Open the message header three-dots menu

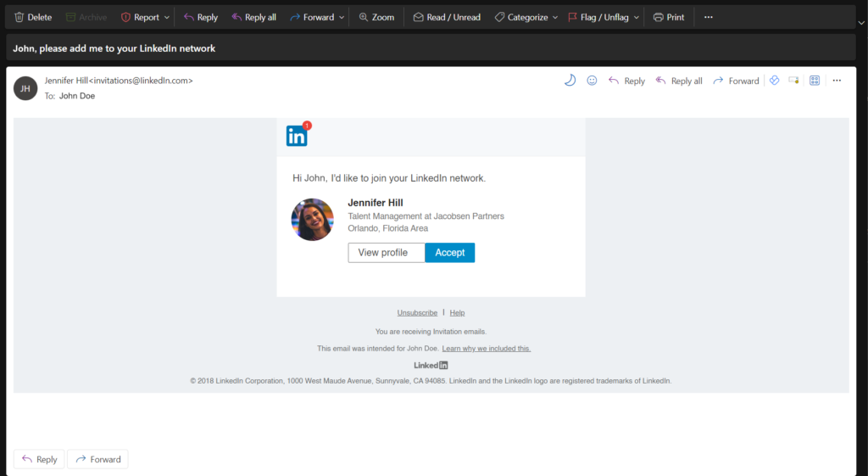(x=837, y=81)
